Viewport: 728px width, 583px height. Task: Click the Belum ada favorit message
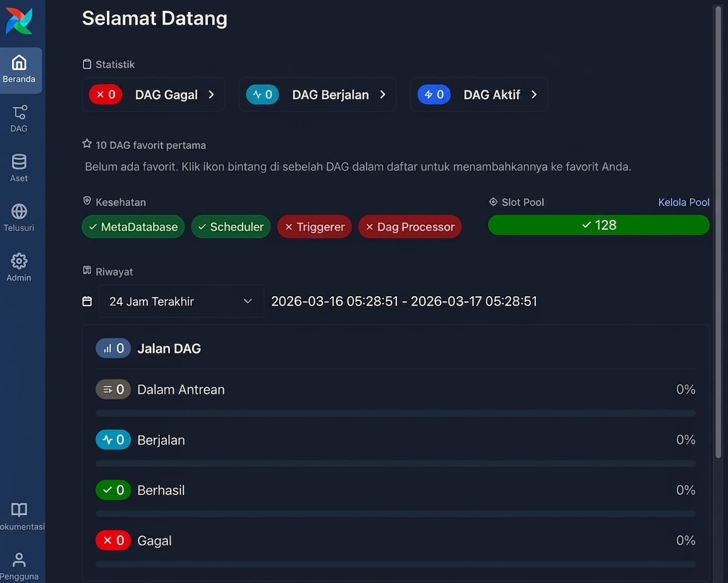pyautogui.click(x=358, y=167)
